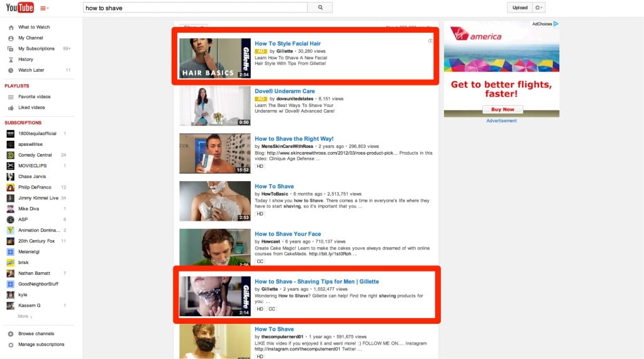Open 'Shaving Tips for Men | Gillette' title
The width and height of the screenshot is (644, 359).
317,282
